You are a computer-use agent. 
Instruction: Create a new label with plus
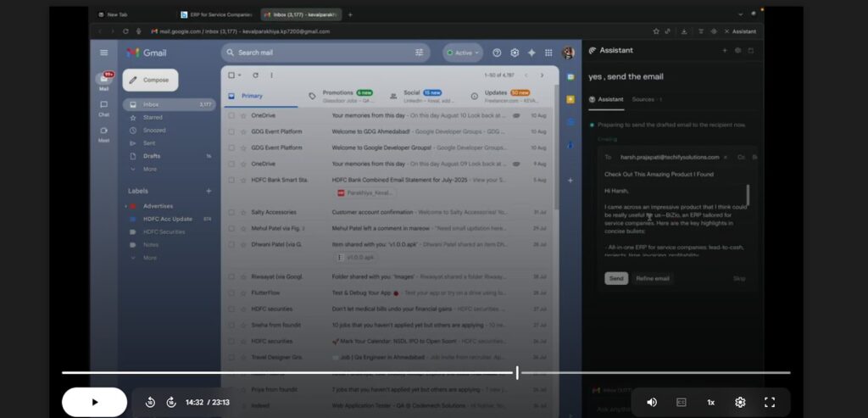tap(209, 191)
